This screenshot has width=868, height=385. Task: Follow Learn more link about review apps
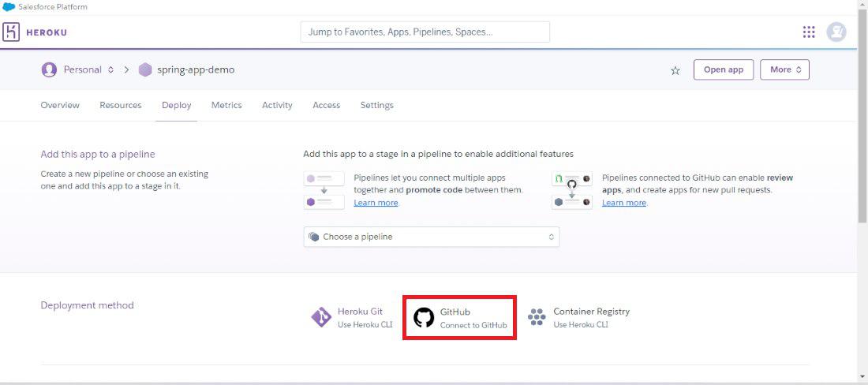pyautogui.click(x=624, y=203)
